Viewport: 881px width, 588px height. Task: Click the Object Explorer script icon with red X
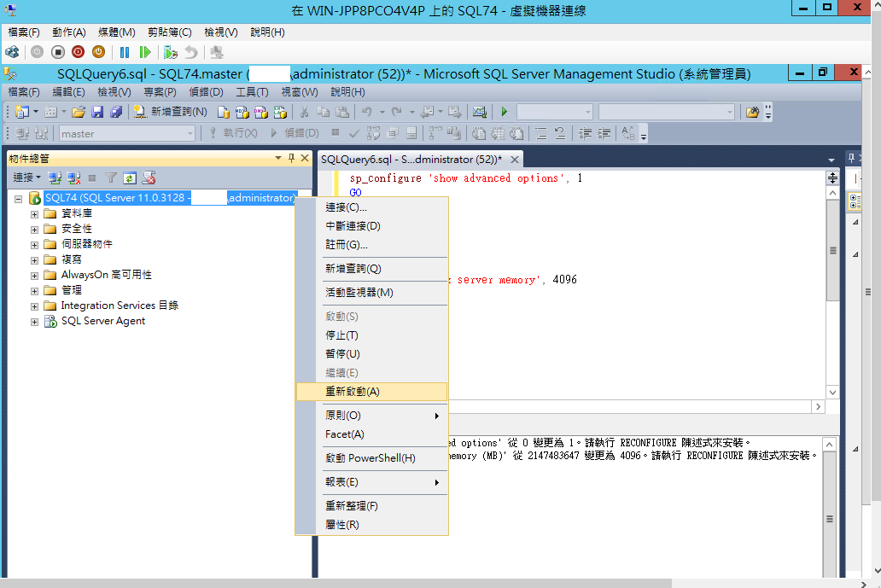(149, 178)
